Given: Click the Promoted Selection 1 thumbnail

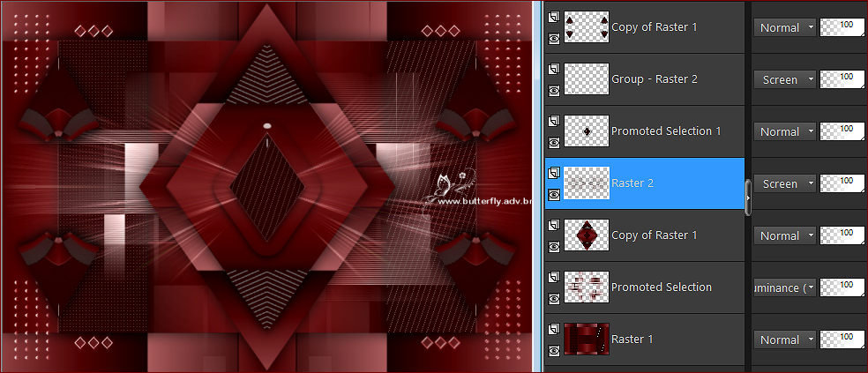Looking at the screenshot, I should point(587,131).
